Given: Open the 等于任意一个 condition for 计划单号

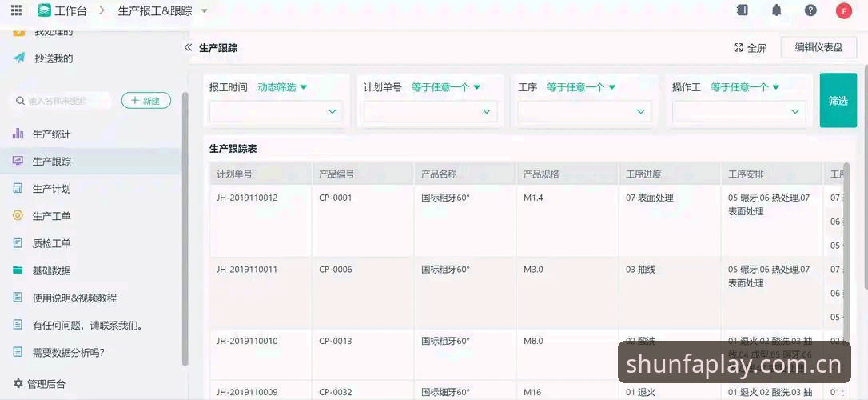Looking at the screenshot, I should [x=446, y=87].
